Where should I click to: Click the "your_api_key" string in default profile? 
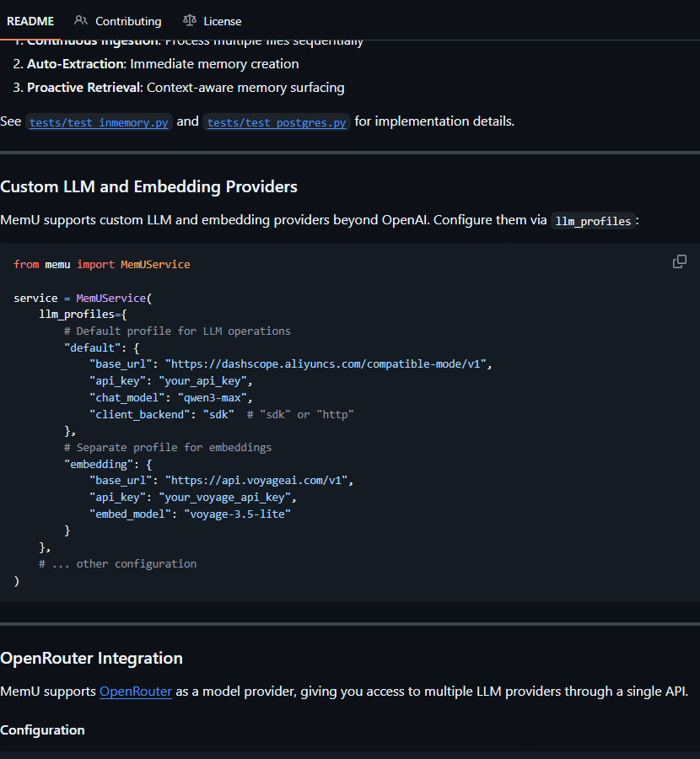[x=203, y=381]
